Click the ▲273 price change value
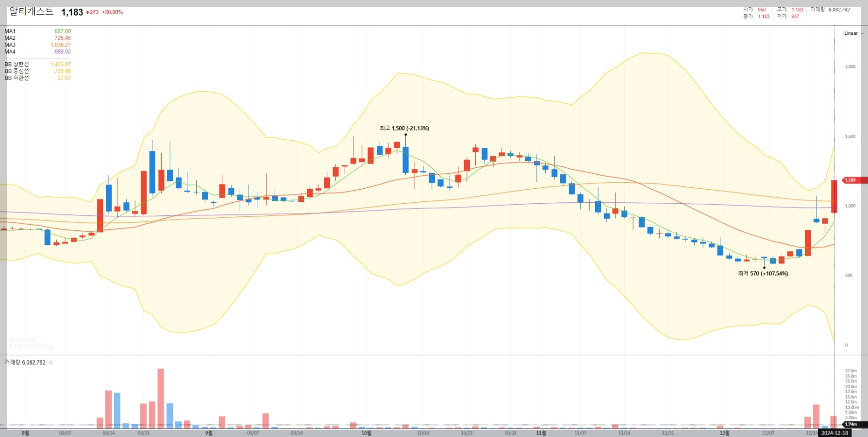This screenshot has width=868, height=437. (x=92, y=12)
